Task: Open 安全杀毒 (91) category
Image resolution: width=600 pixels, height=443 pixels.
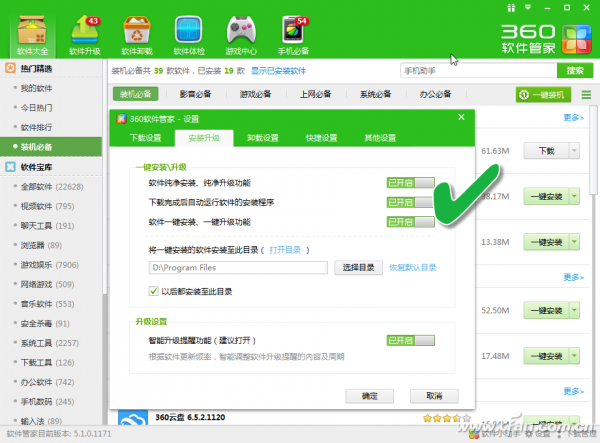Action: [45, 323]
